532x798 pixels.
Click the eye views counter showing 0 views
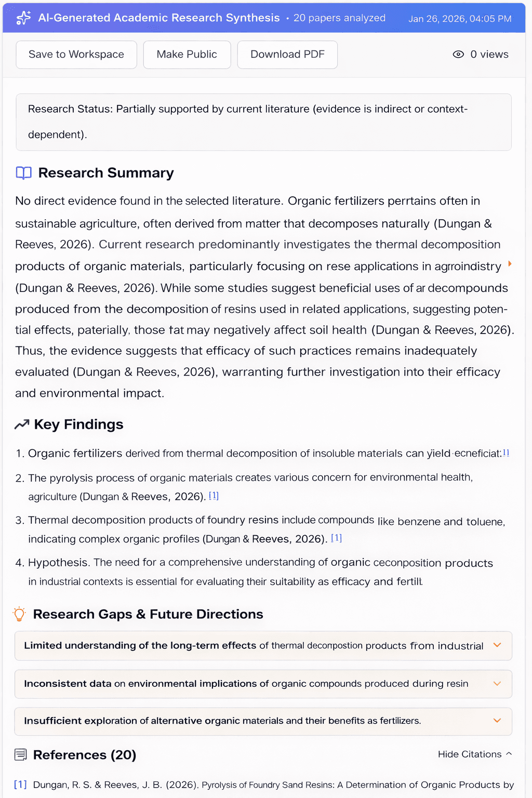(x=482, y=54)
